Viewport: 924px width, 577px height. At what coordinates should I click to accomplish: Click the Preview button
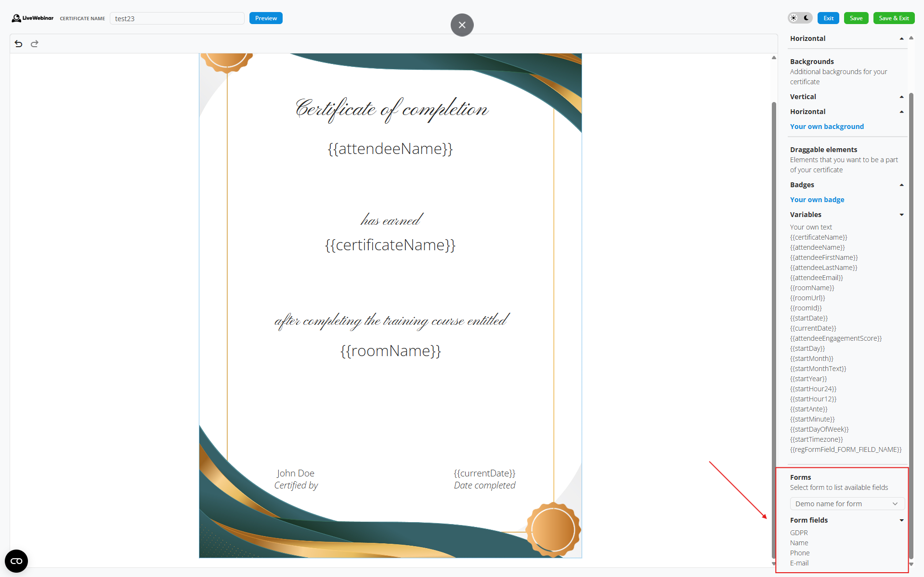(266, 18)
